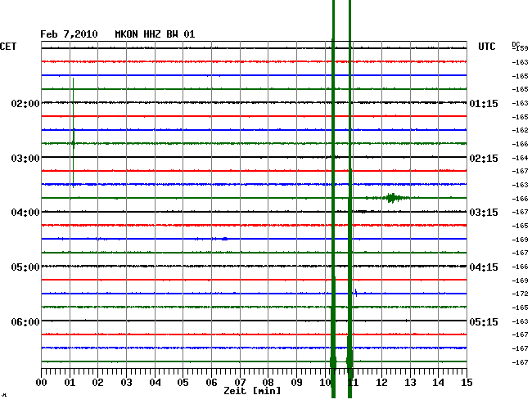Select the 05:00 CET time label
The height and width of the screenshot is (404, 532).
pos(25,267)
